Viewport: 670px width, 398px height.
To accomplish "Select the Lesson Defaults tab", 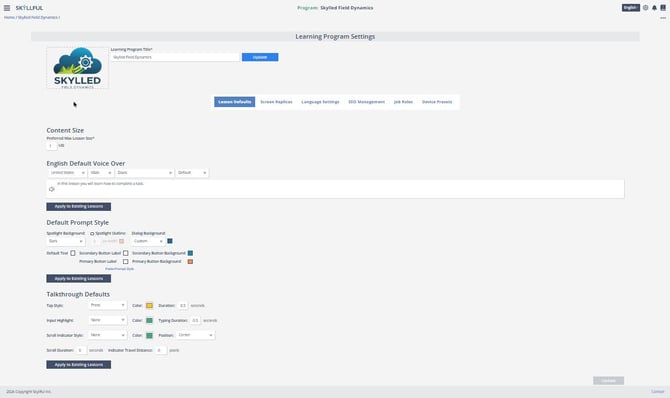I will click(x=235, y=102).
